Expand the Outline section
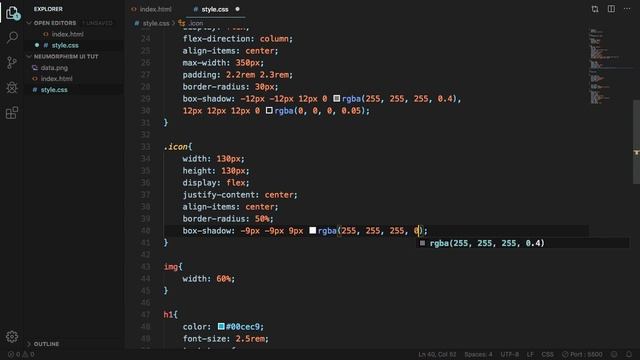This screenshot has width=640, height=360. point(46,344)
